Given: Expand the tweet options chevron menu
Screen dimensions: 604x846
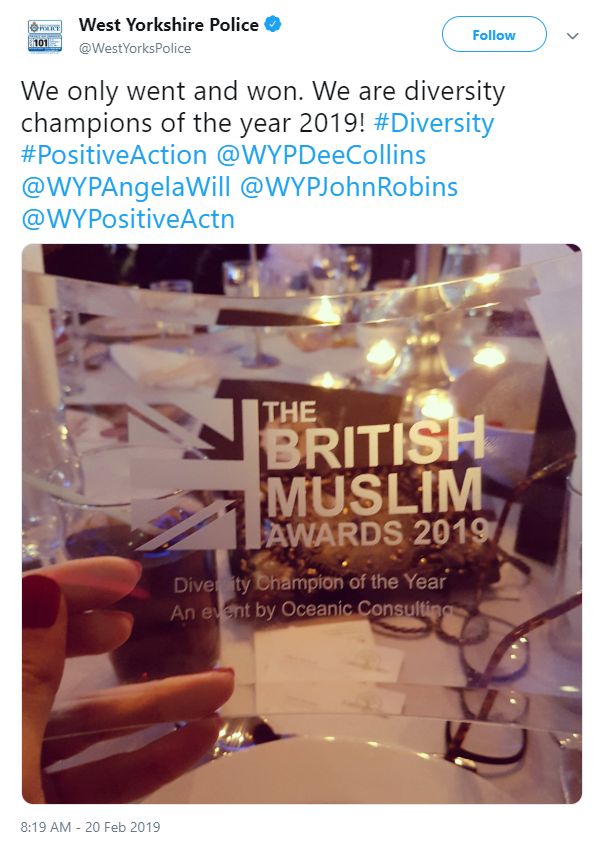Looking at the screenshot, I should [572, 36].
